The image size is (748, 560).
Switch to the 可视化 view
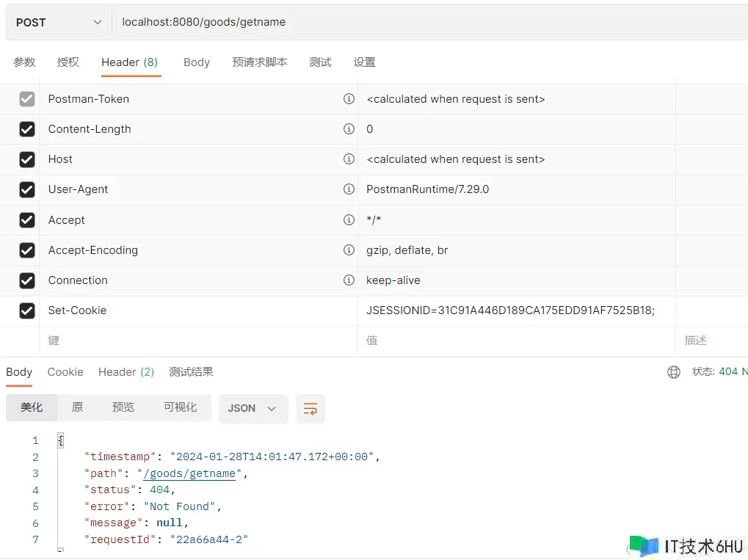[x=181, y=408]
